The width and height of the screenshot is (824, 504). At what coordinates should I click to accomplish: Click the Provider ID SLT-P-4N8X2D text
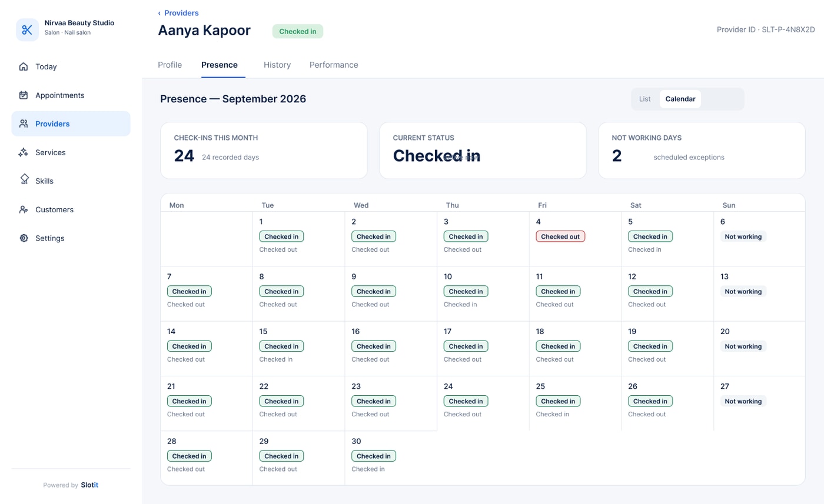766,29
